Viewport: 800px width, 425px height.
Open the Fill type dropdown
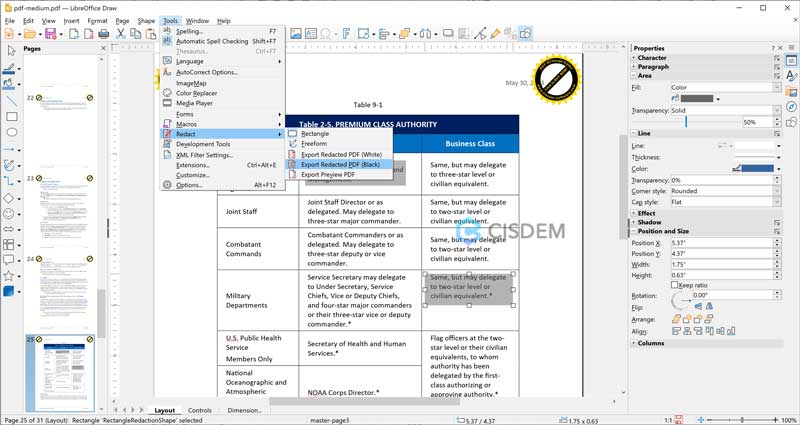point(725,87)
